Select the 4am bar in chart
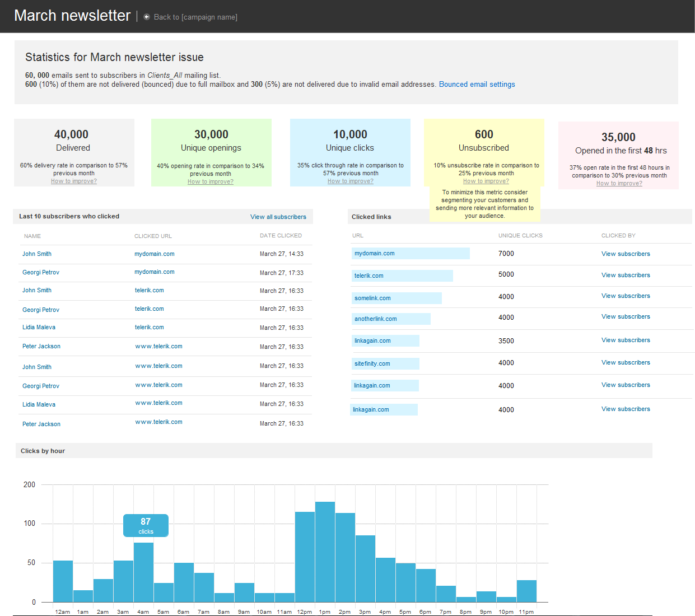This screenshot has height=616, width=695. click(143, 572)
